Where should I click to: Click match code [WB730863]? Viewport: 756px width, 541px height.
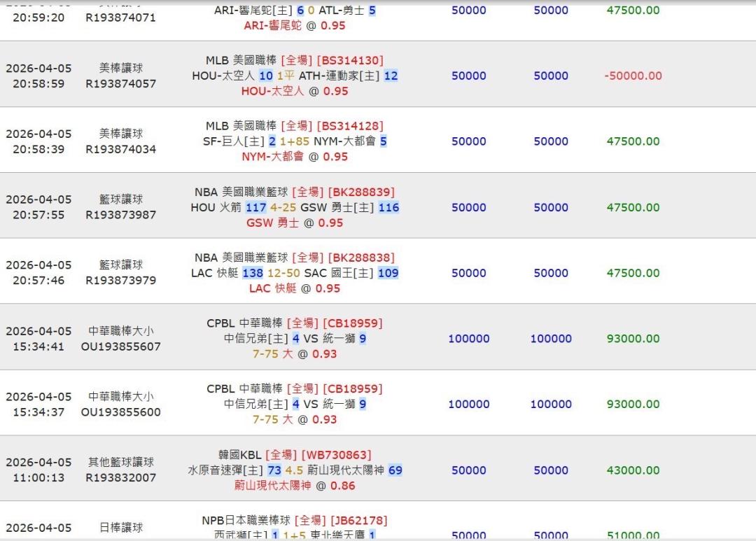[337, 455]
